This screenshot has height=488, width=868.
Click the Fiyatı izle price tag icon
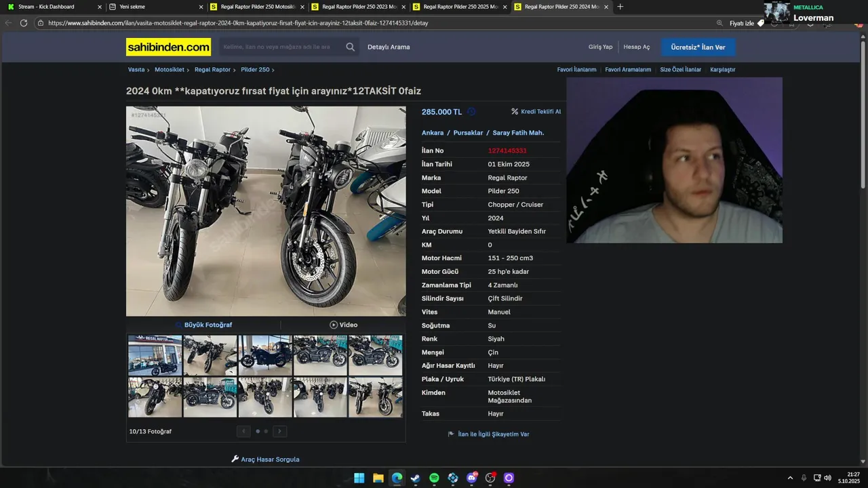760,23
